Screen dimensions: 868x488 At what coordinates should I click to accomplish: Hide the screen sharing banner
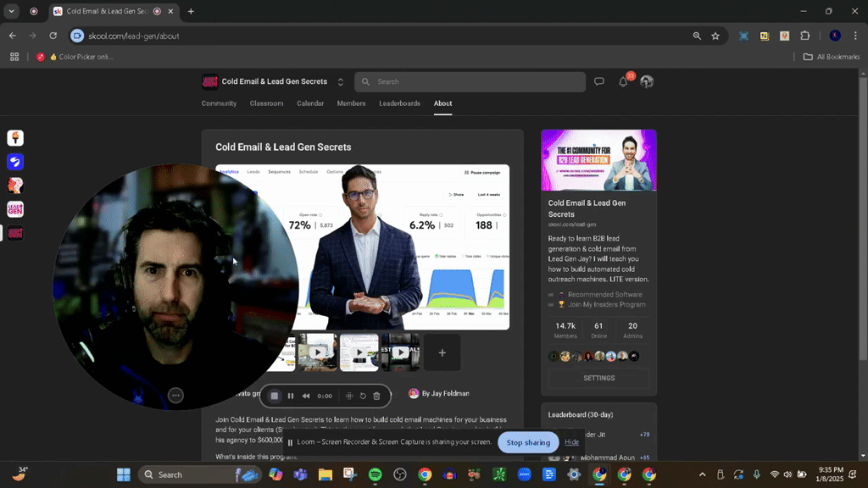coord(572,442)
